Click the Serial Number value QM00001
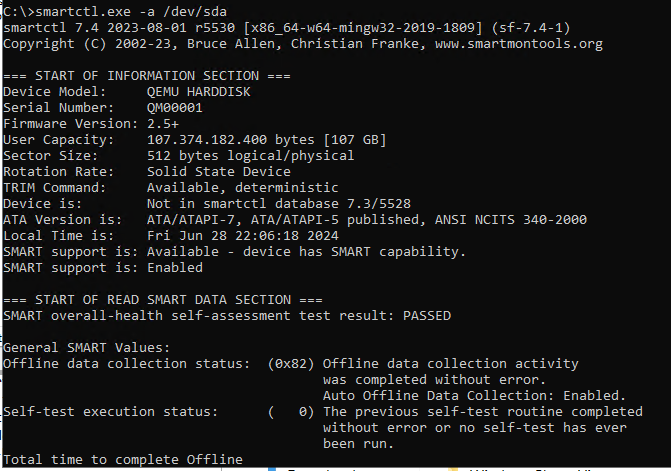 (x=175, y=108)
